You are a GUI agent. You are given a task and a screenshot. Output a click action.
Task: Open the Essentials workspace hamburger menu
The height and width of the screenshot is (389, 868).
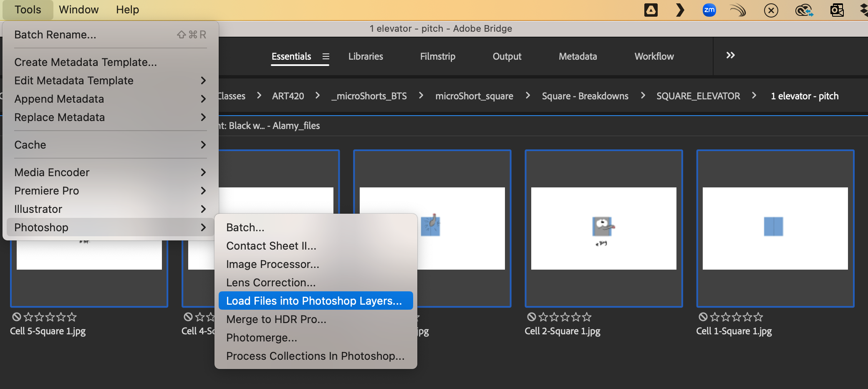pos(326,56)
